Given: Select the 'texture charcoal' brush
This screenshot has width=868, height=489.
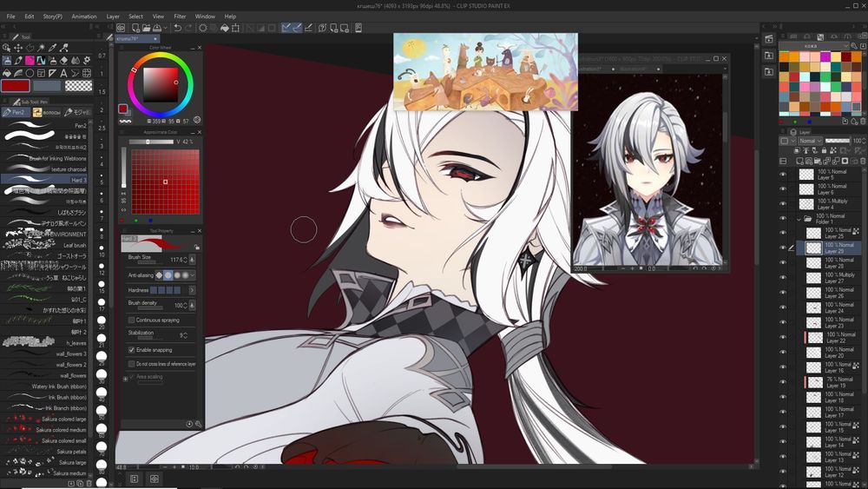Looking at the screenshot, I should [x=44, y=169].
